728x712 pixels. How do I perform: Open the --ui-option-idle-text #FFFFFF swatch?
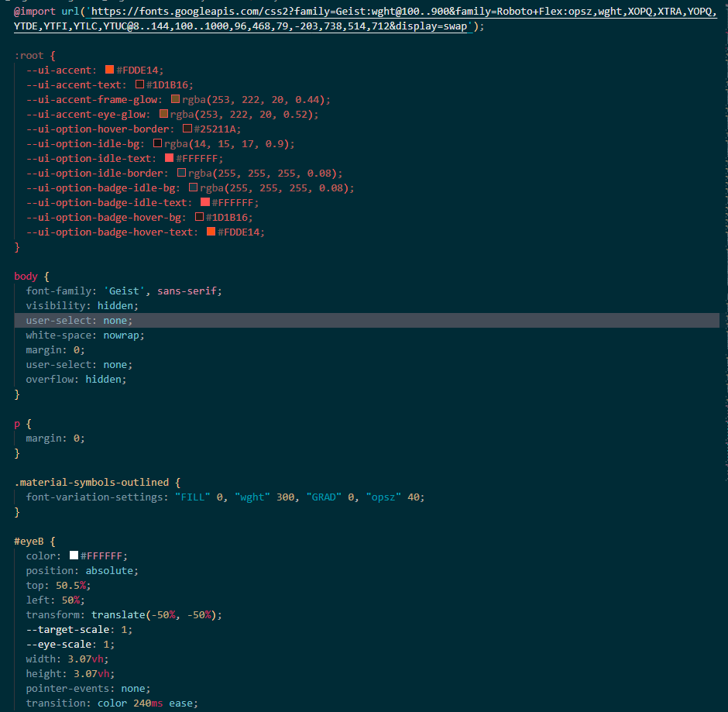[x=170, y=158]
